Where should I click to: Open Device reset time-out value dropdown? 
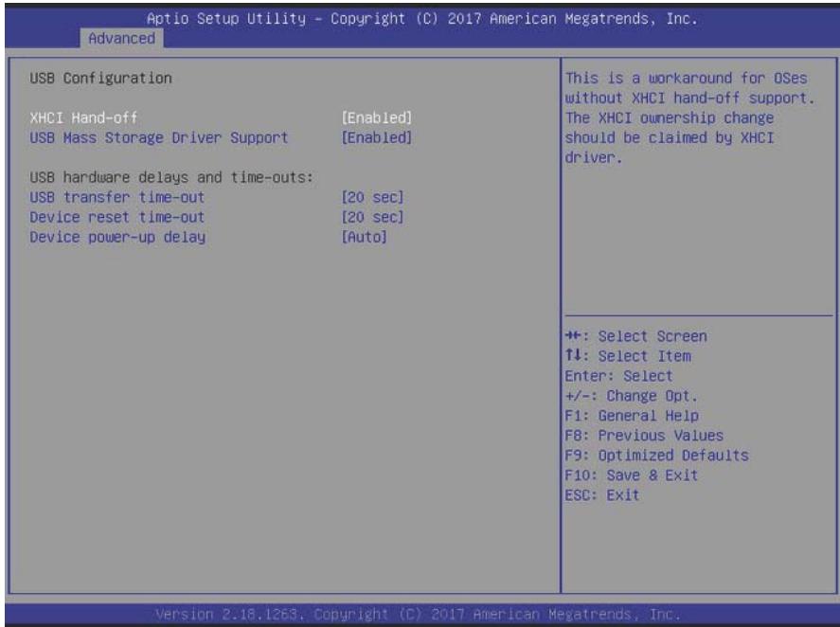pos(372,217)
